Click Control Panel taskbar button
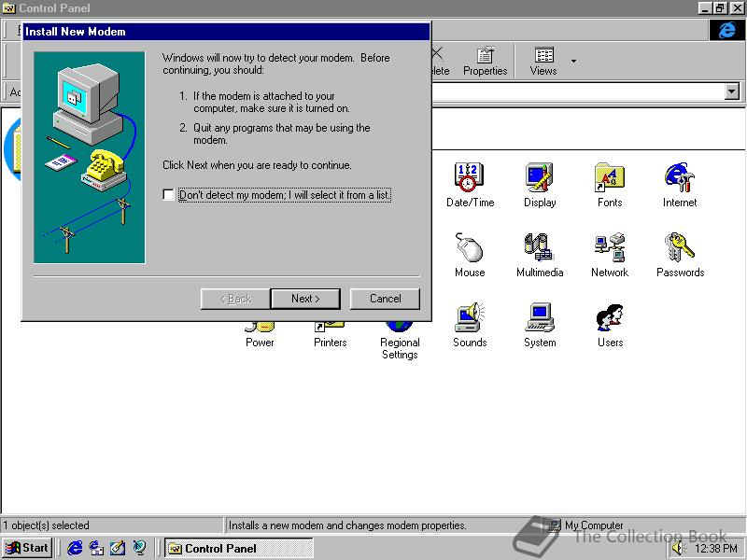Viewport: 747px width, 560px height. click(x=238, y=548)
